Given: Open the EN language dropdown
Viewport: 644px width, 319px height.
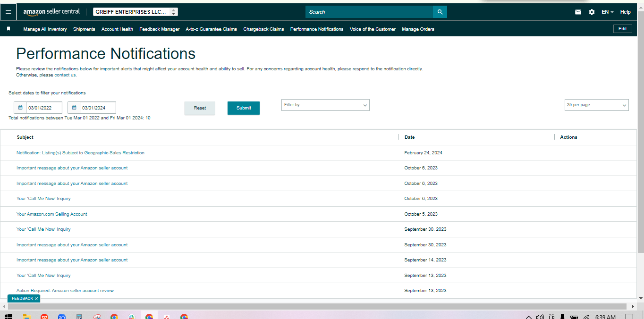Looking at the screenshot, I should (607, 12).
